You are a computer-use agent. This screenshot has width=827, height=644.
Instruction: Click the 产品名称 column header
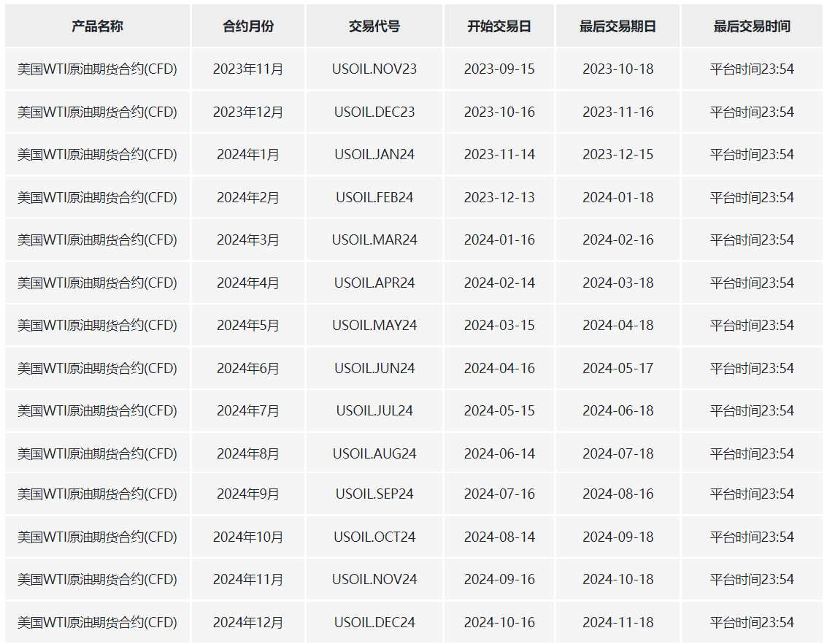point(98,26)
